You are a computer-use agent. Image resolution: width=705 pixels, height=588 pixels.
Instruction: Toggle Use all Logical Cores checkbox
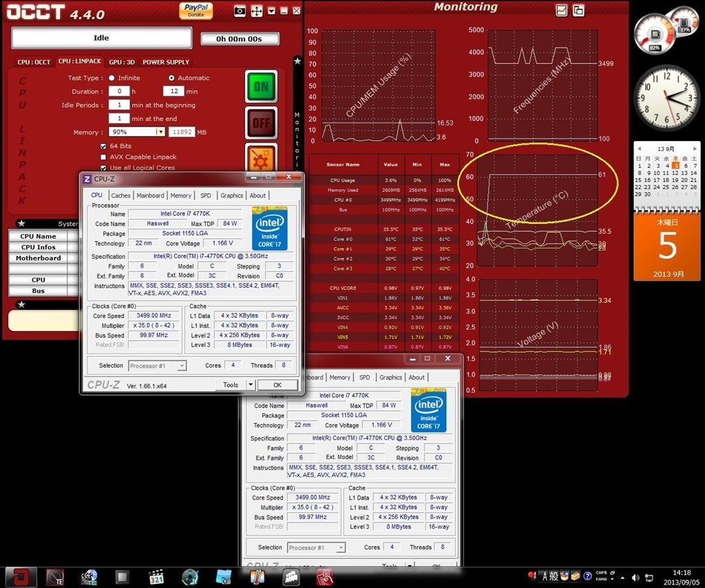pyautogui.click(x=103, y=168)
